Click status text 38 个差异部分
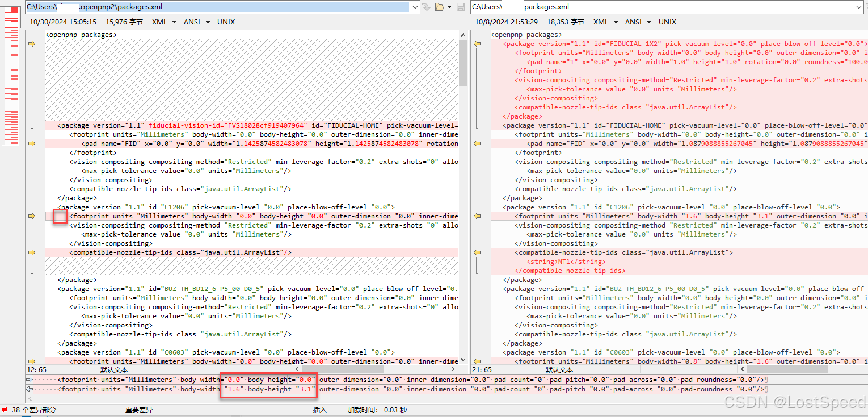 (x=34, y=410)
